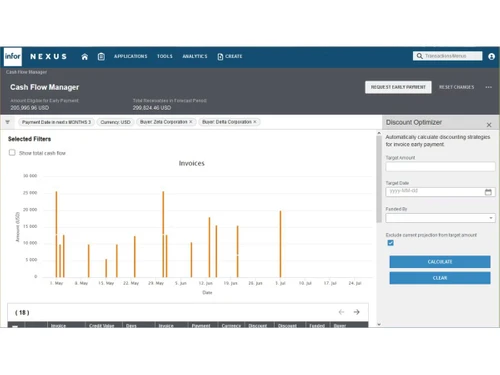Select the Currency USD filter chip

(x=115, y=122)
